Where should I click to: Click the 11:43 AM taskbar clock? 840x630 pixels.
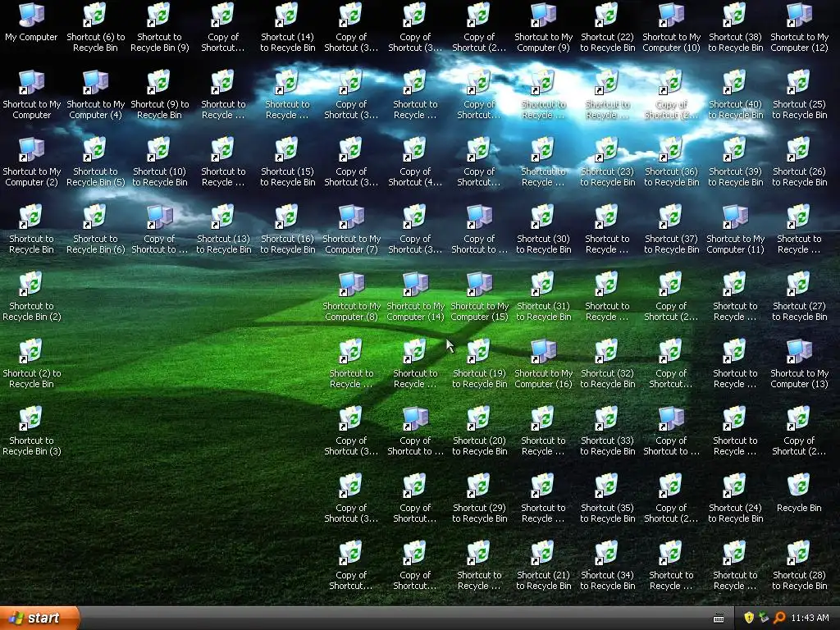coord(810,619)
